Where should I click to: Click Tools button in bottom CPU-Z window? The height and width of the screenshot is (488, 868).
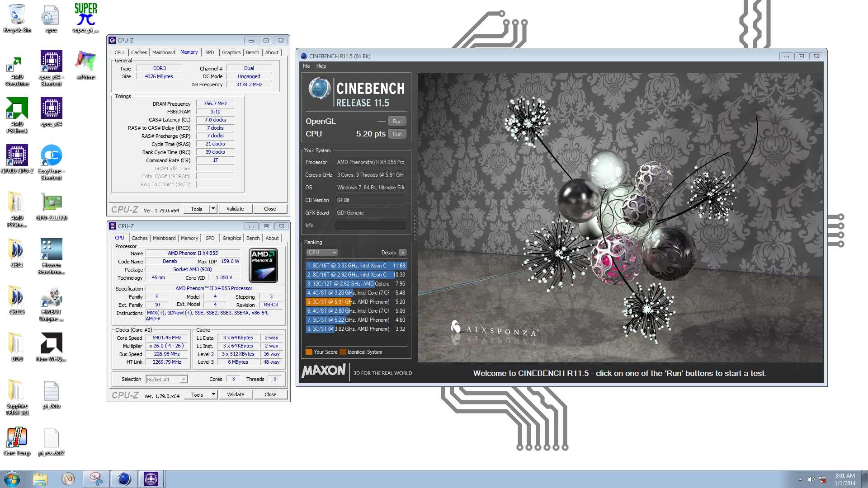[x=197, y=394]
